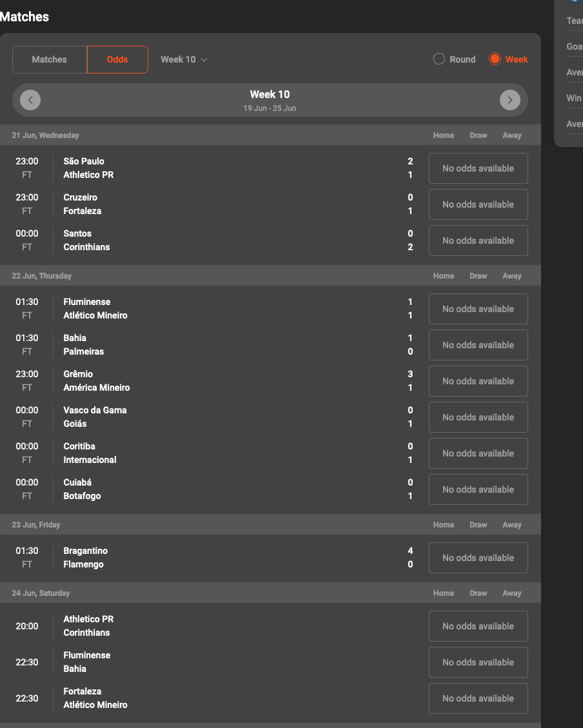Click the league logo at top right
The image size is (583, 728).
click(576, 3)
